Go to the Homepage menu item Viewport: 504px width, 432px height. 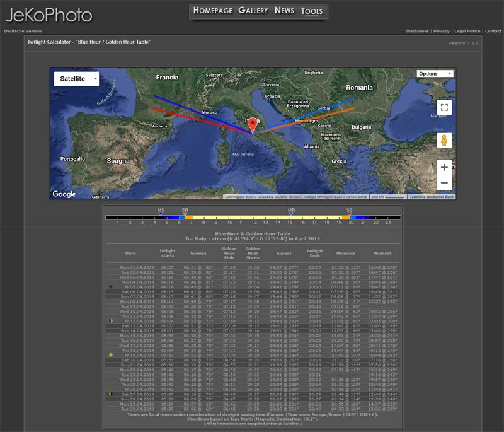pyautogui.click(x=212, y=11)
